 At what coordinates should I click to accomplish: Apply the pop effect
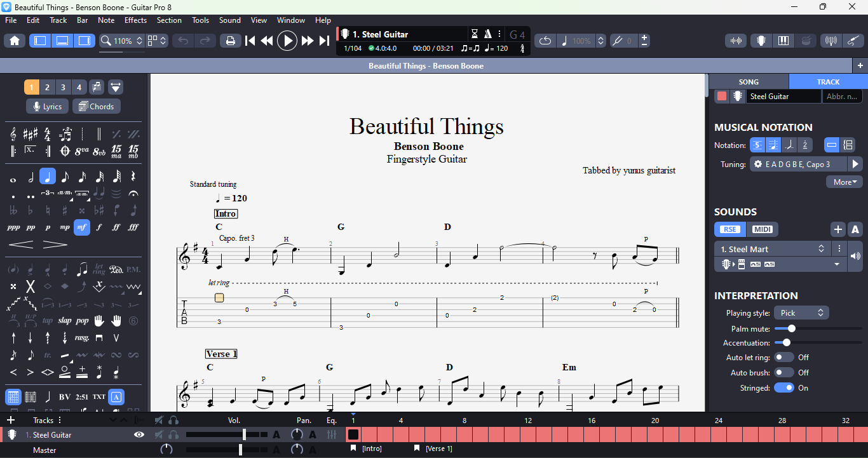(x=82, y=321)
